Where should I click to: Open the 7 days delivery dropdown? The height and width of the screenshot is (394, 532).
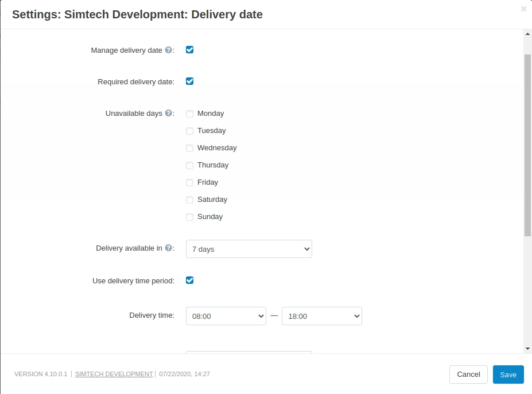(x=249, y=249)
